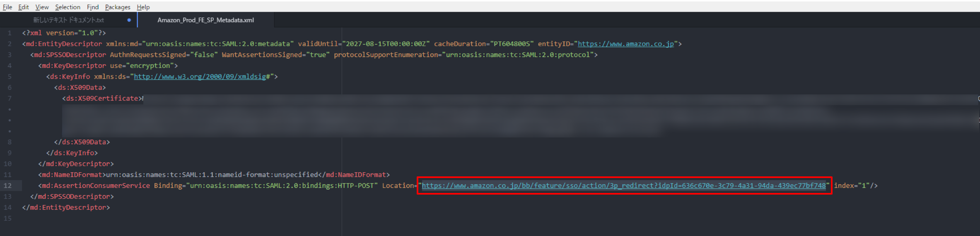Click the <ds:X509Certificate> tag
The image size is (980, 236).
(102, 98)
